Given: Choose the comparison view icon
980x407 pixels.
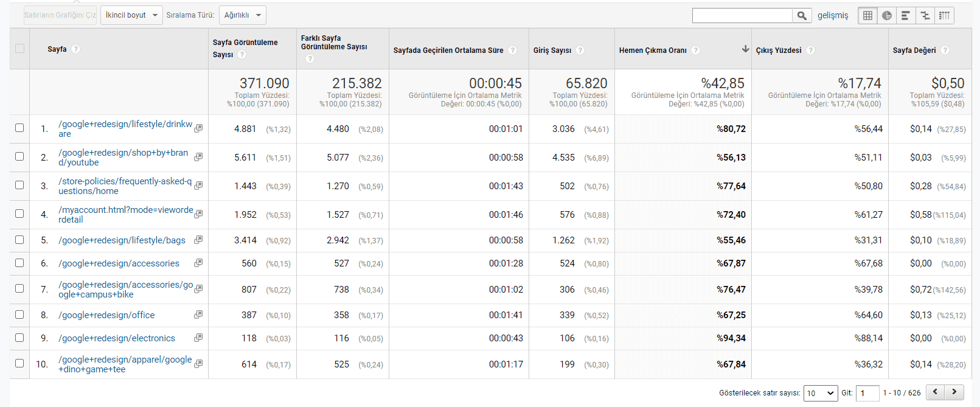Looking at the screenshot, I should tap(925, 15).
